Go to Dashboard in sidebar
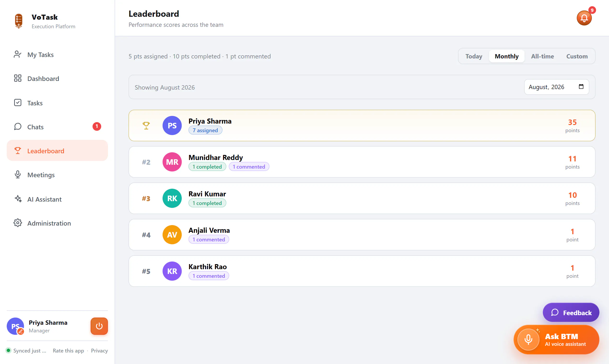609x364 pixels. (x=57, y=79)
